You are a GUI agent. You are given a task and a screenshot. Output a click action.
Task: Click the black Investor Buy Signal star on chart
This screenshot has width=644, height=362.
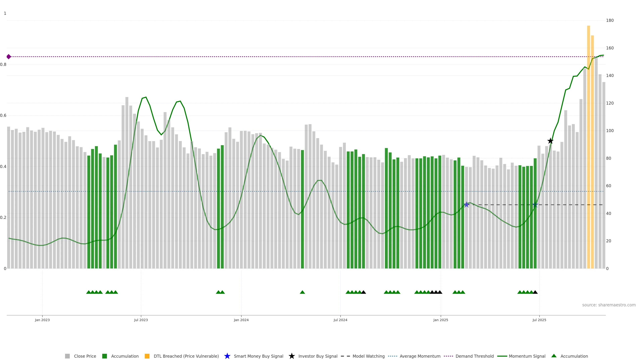(x=550, y=141)
